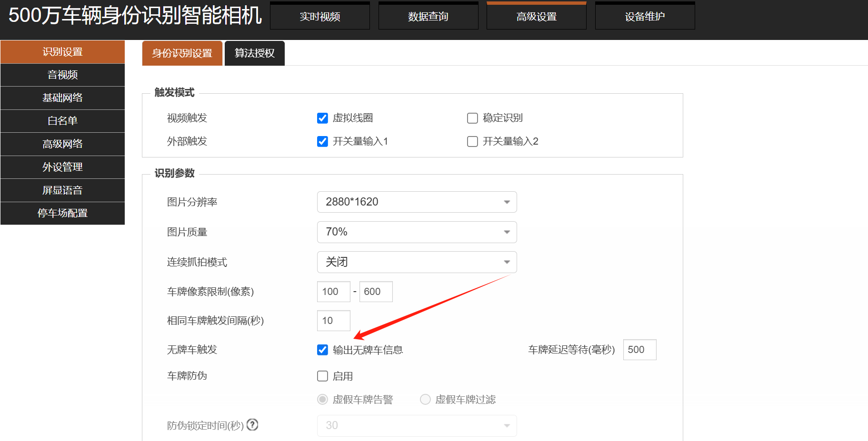The width and height of the screenshot is (868, 441).
Task: Open the help icon beside 防伪锁定时间
Action: (252, 425)
